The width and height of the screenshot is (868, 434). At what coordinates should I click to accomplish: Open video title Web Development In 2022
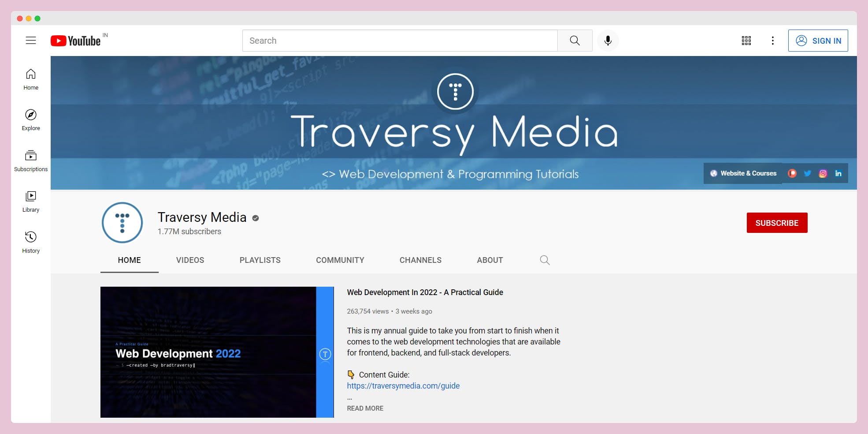click(425, 292)
